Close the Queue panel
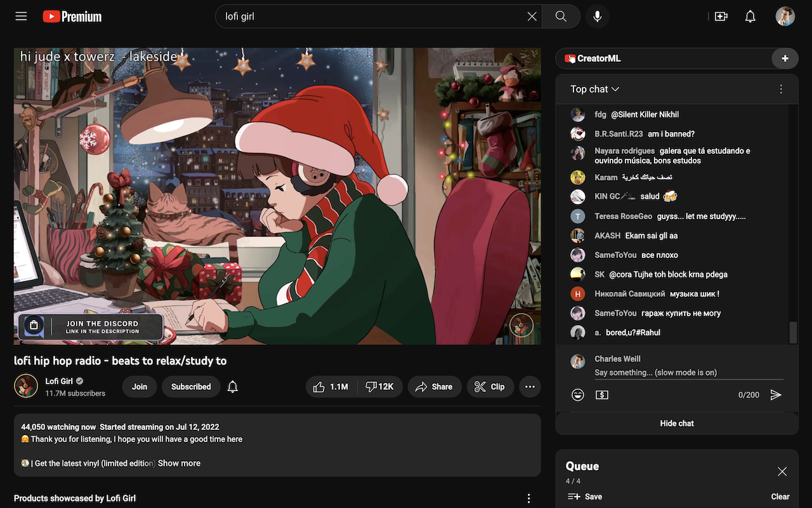The height and width of the screenshot is (508, 812). [782, 471]
